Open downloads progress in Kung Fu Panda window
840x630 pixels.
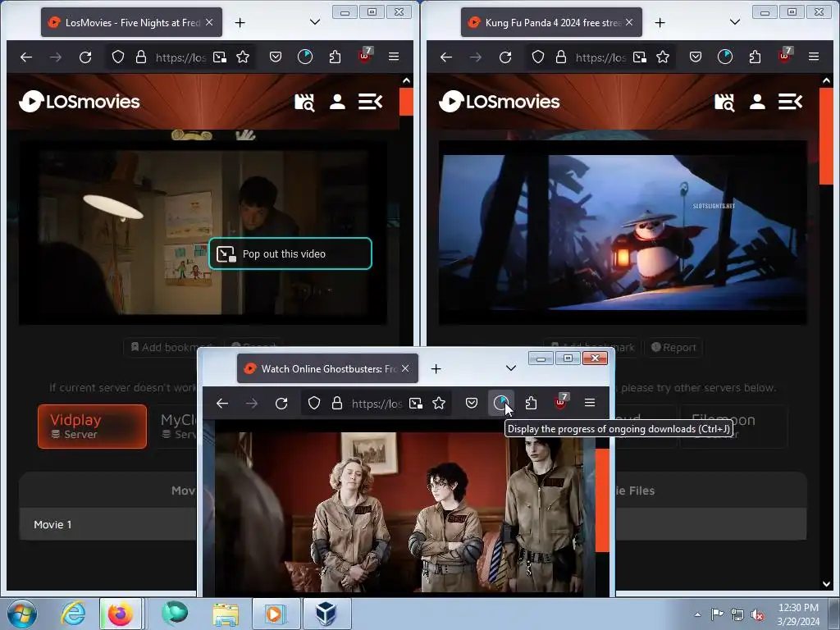[x=725, y=57]
